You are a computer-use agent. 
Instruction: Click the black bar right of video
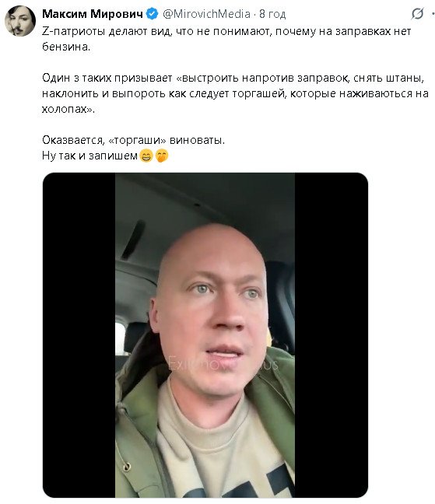click(x=332, y=335)
